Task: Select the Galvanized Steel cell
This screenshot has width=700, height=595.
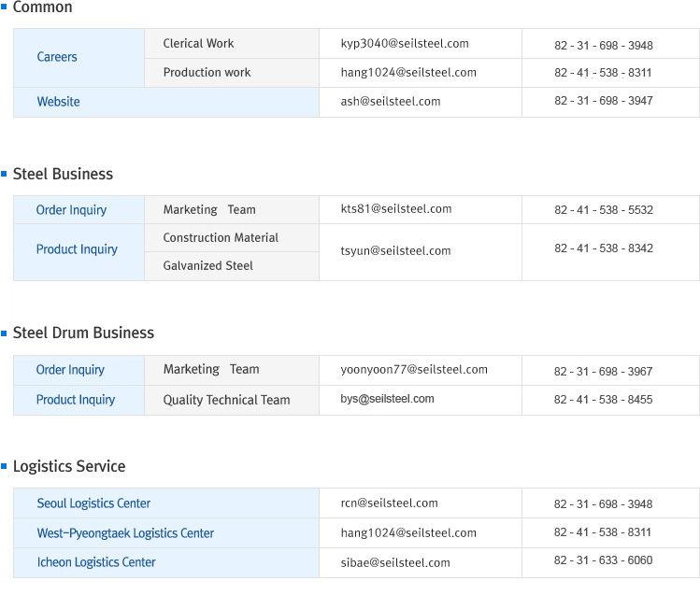Action: (x=207, y=266)
